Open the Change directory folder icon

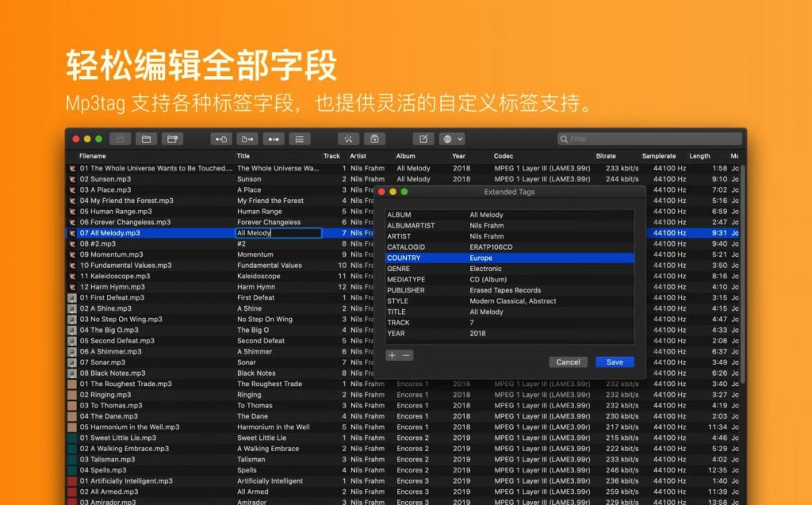147,139
